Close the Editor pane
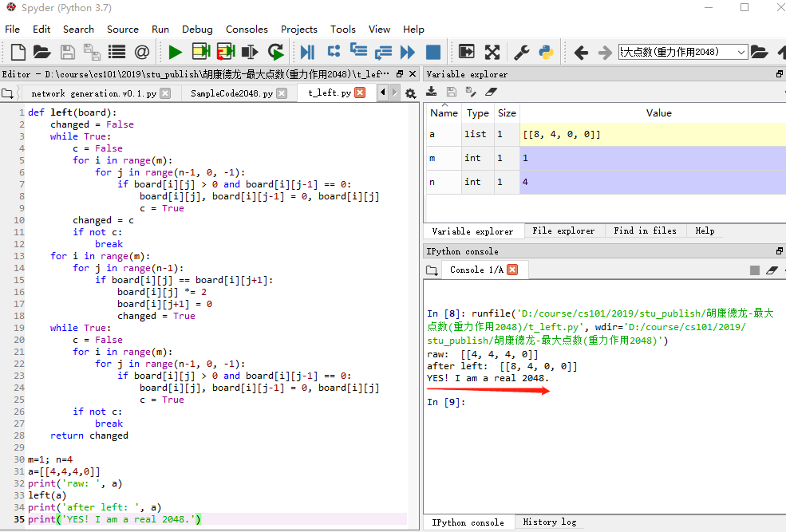 (x=413, y=73)
